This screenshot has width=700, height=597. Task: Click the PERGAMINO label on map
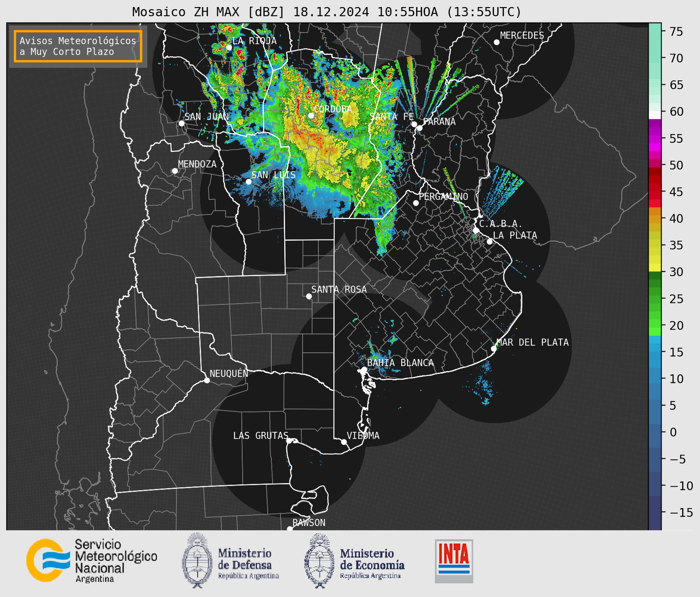click(443, 196)
